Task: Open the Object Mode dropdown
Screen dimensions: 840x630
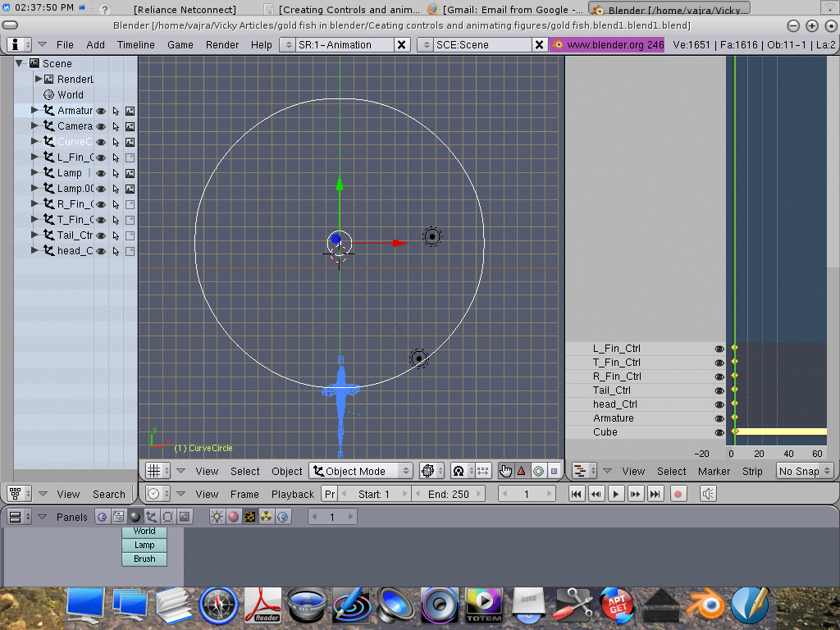Action: pos(361,471)
